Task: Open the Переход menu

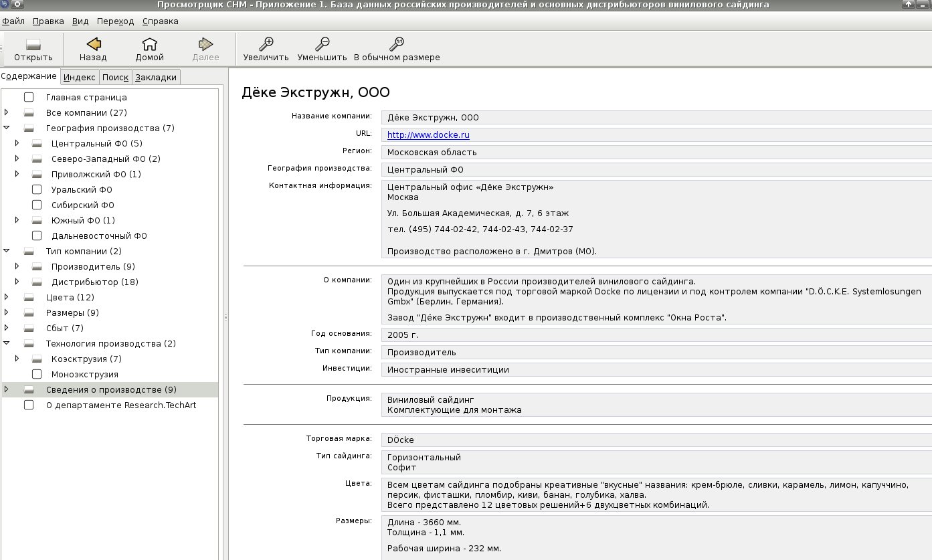Action: (x=115, y=21)
